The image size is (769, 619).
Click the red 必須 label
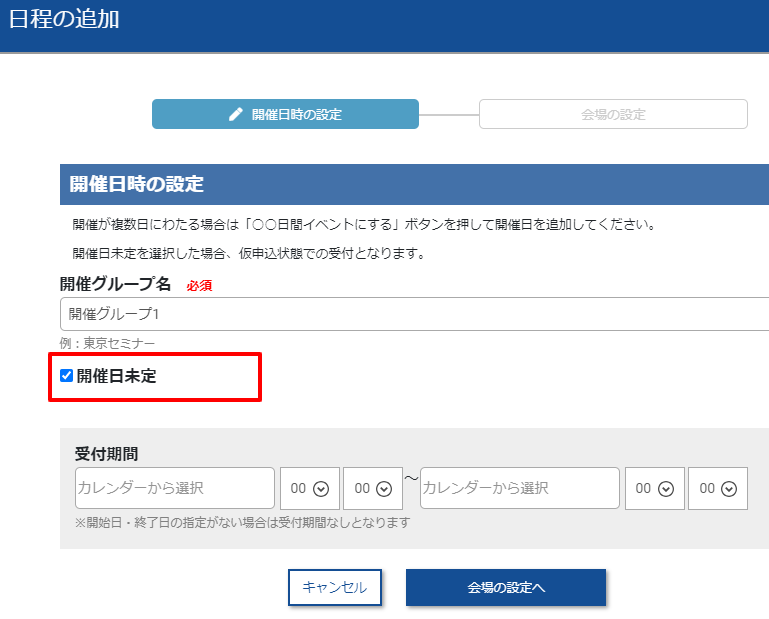tap(199, 285)
